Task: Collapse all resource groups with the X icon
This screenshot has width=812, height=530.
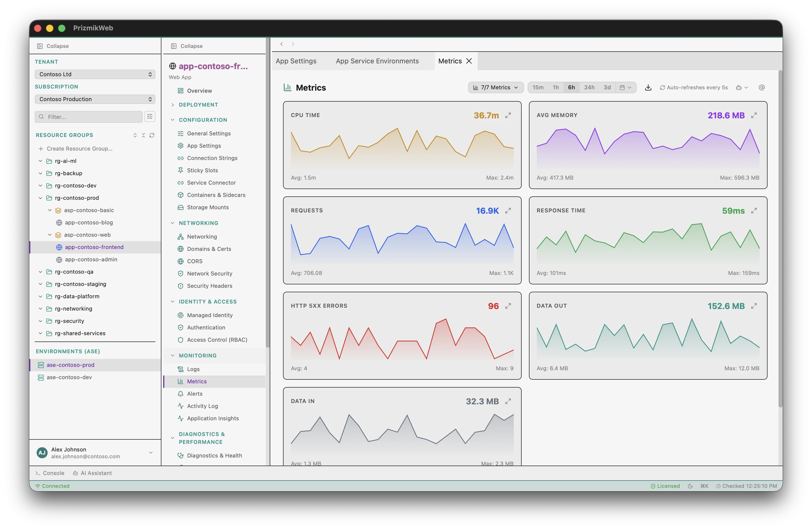Action: [x=144, y=135]
